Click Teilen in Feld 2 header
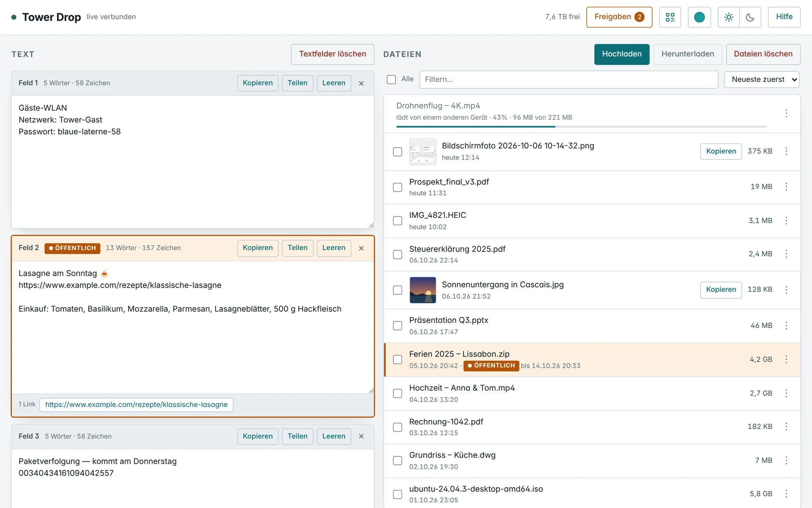The image size is (812, 508). click(298, 248)
